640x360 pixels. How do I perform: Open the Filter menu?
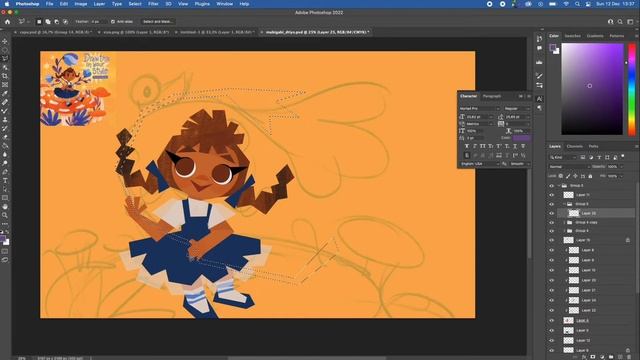click(153, 4)
